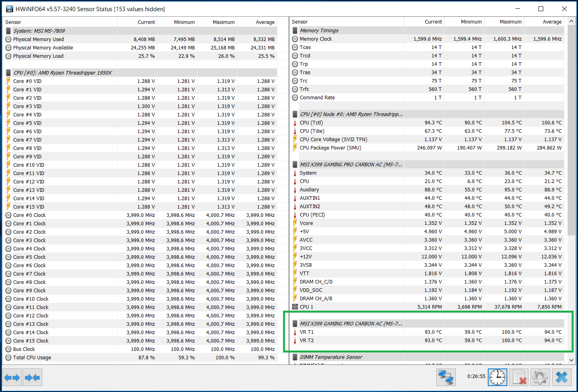Select the VDD_SOC row
This screenshot has width=578, height=392.
coord(427,290)
